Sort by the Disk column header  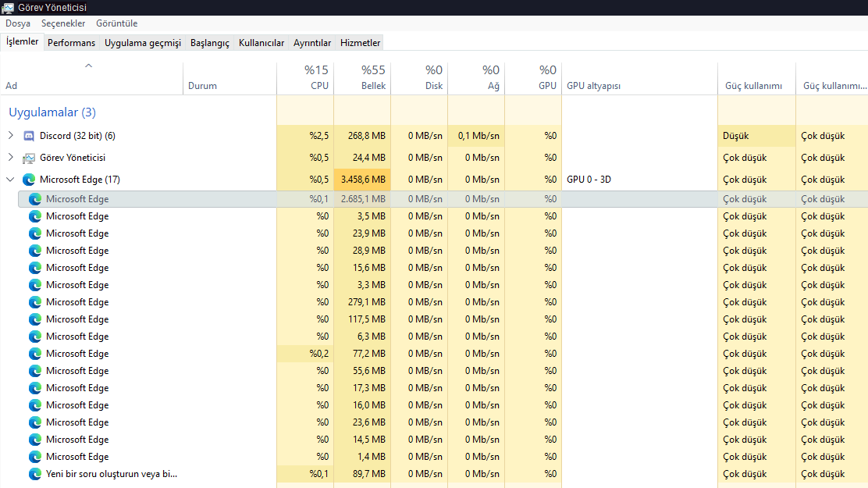[419, 79]
